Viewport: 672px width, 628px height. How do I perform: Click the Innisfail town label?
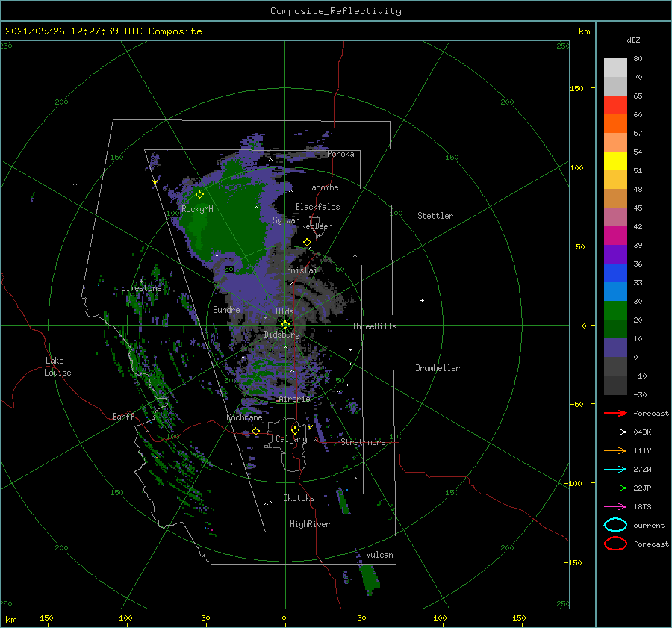(x=302, y=270)
